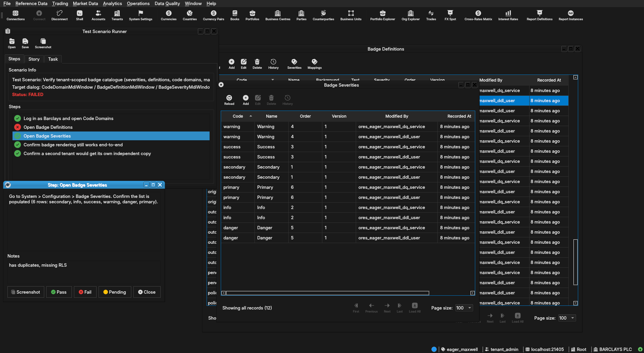Click eager_maxwell in the status bar
The height and width of the screenshot is (353, 644).
[x=459, y=349]
